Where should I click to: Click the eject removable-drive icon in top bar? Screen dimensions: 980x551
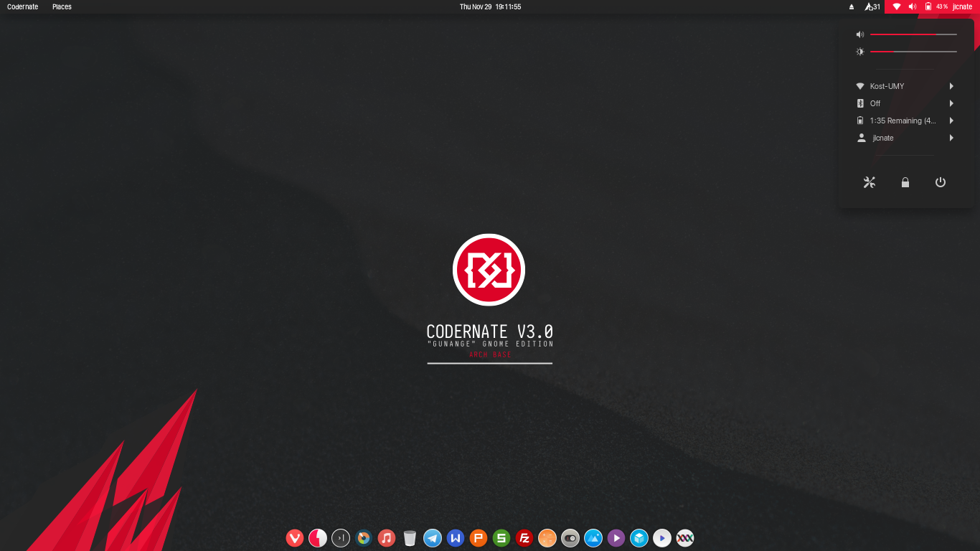pos(852,6)
